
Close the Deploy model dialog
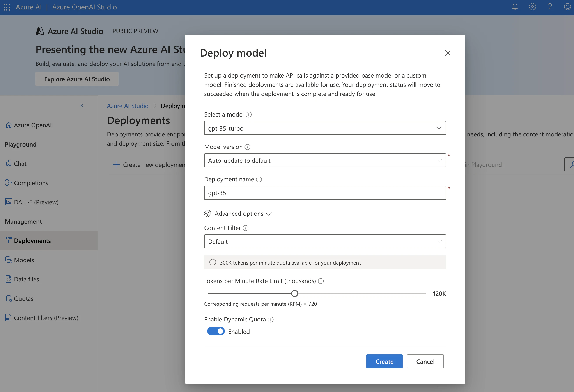[448, 53]
